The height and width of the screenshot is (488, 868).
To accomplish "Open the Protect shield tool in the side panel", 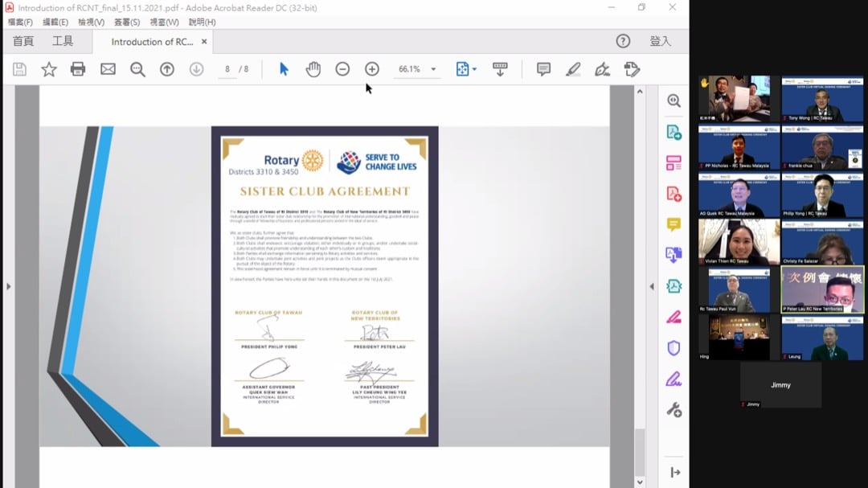I will pyautogui.click(x=674, y=348).
